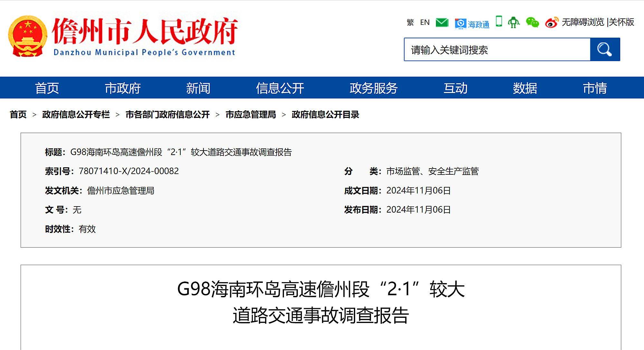
Task: Open the 政务服务 nav menu
Action: [x=374, y=88]
